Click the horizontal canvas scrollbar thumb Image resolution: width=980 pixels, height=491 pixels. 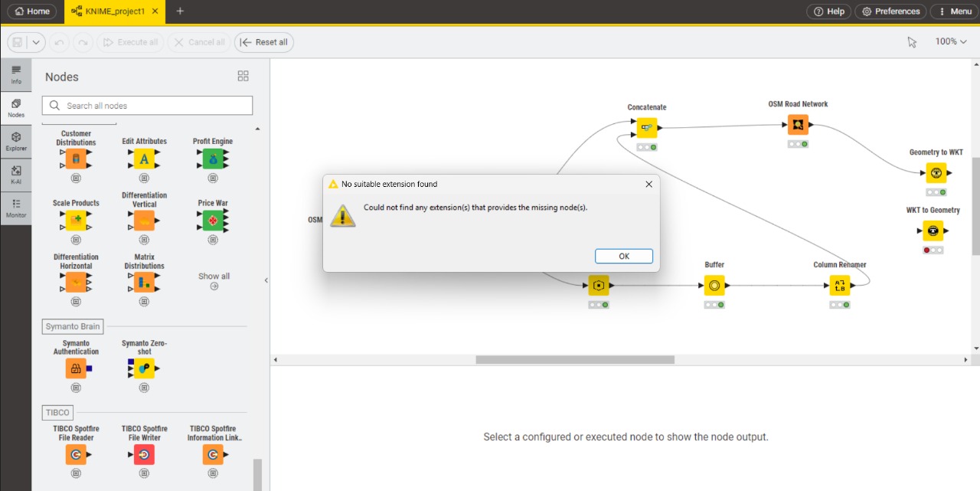pos(575,359)
